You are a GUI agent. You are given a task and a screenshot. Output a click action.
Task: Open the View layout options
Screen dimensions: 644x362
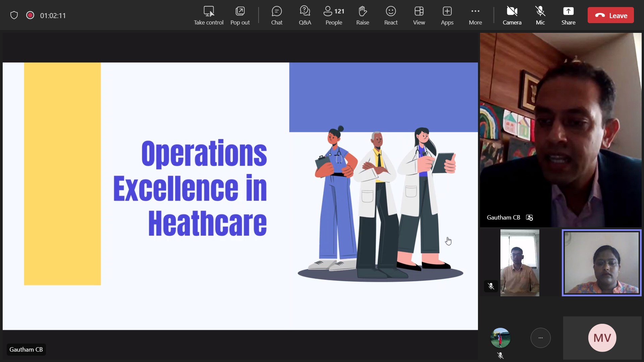pos(419,15)
